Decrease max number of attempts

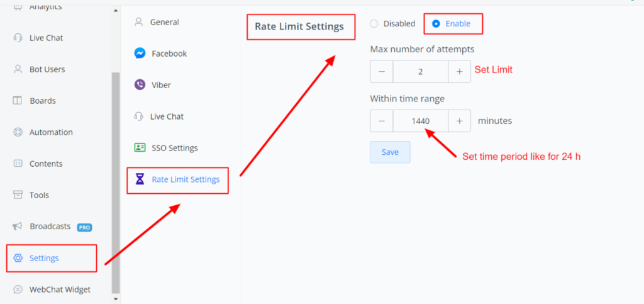tap(382, 72)
